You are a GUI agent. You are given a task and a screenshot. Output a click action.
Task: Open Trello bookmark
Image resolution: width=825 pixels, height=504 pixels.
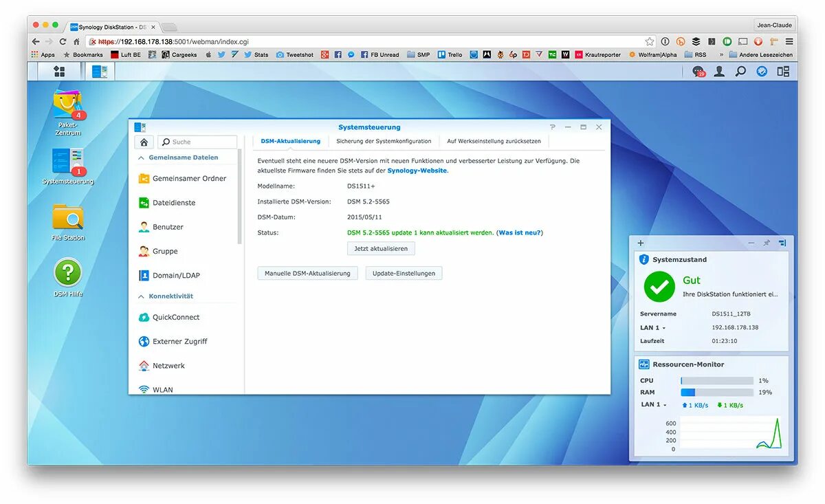click(x=450, y=54)
